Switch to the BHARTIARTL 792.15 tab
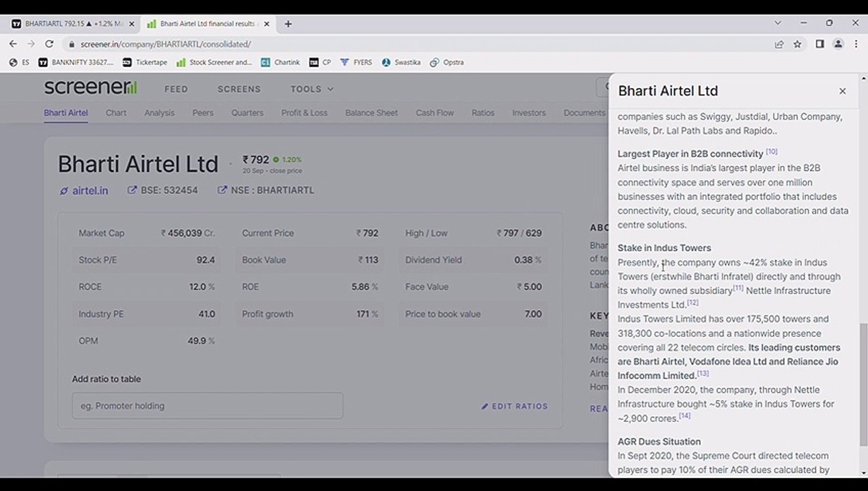 73,24
